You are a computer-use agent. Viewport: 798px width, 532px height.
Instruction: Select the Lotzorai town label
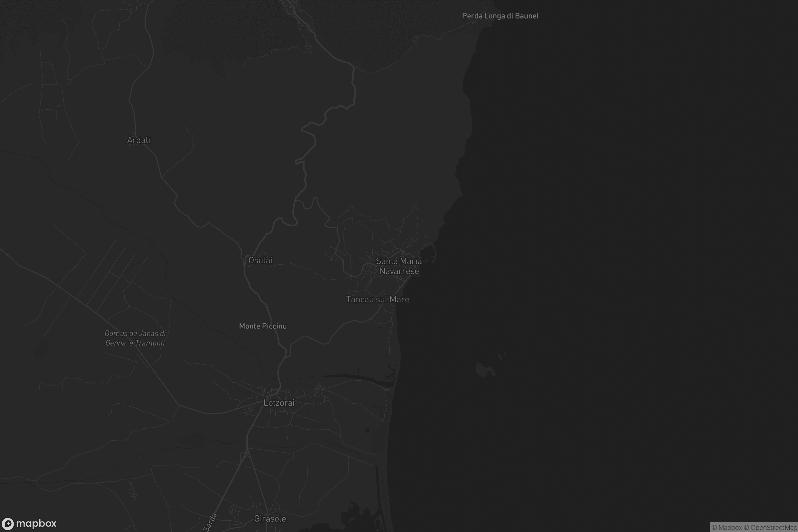click(x=279, y=403)
